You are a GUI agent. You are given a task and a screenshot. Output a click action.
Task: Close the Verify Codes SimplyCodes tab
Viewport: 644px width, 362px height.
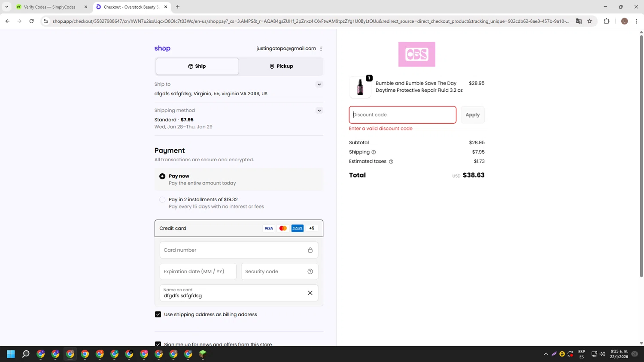point(86,7)
